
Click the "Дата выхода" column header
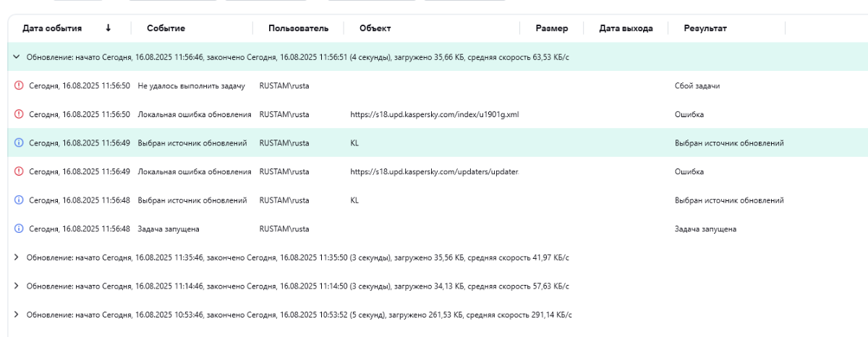pos(626,28)
